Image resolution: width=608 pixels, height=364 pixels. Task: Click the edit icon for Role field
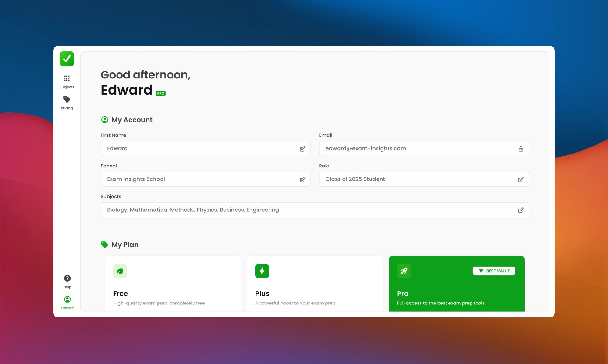coord(521,179)
